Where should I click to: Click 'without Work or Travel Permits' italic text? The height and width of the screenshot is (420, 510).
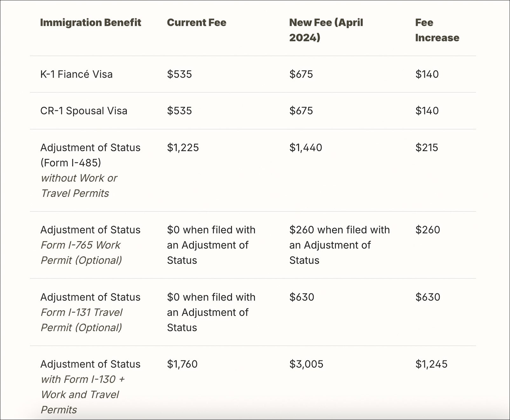(79, 186)
